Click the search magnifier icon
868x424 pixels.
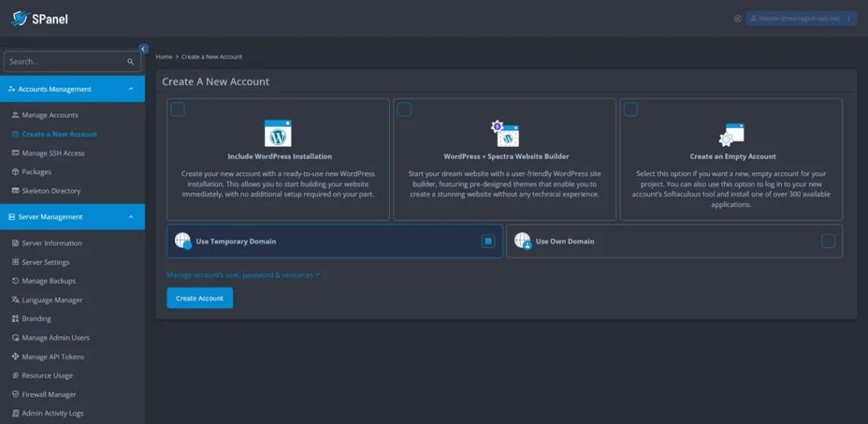pos(131,62)
